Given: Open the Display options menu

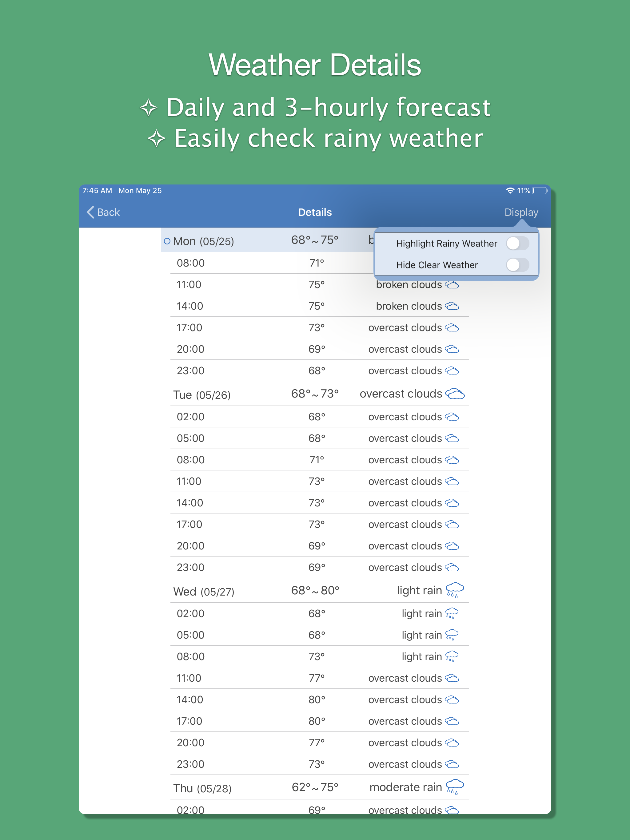Looking at the screenshot, I should [521, 212].
